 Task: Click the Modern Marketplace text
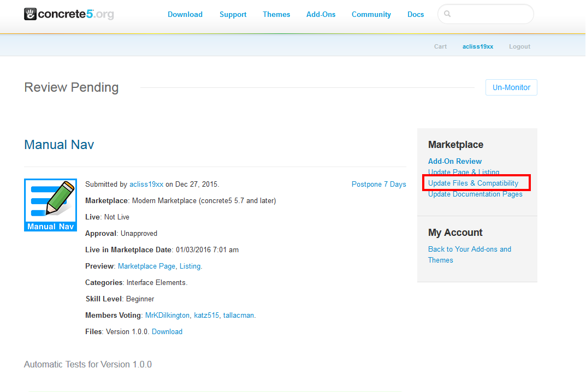[204, 201]
